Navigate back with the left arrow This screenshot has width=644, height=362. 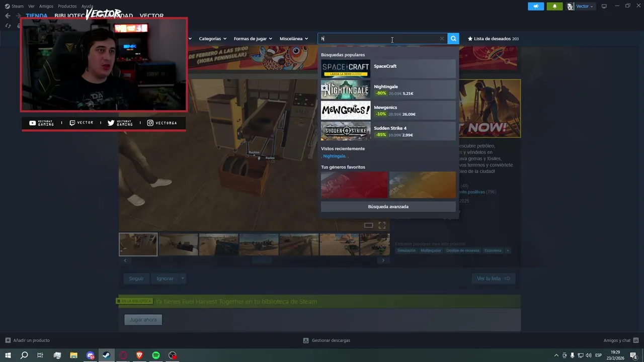click(x=8, y=16)
